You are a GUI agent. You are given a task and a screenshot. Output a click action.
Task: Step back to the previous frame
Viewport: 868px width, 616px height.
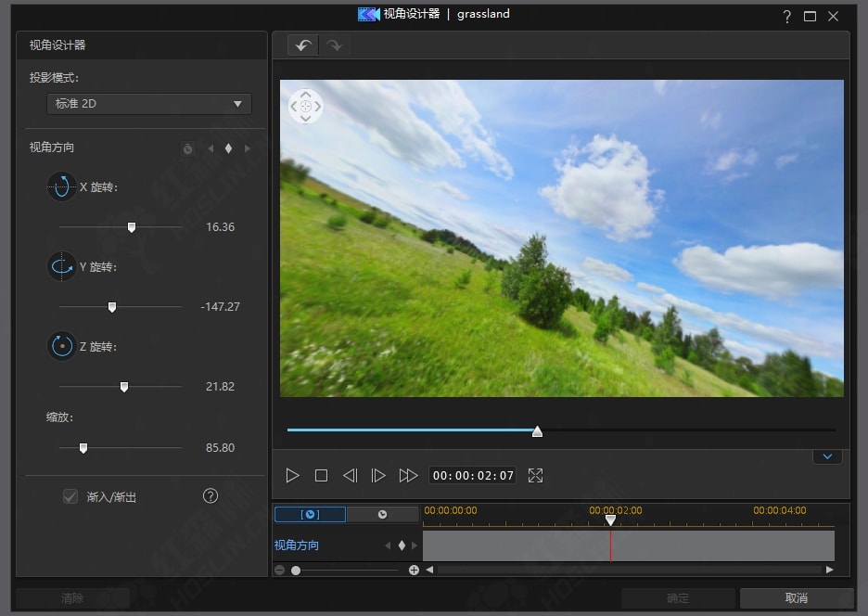click(350, 476)
